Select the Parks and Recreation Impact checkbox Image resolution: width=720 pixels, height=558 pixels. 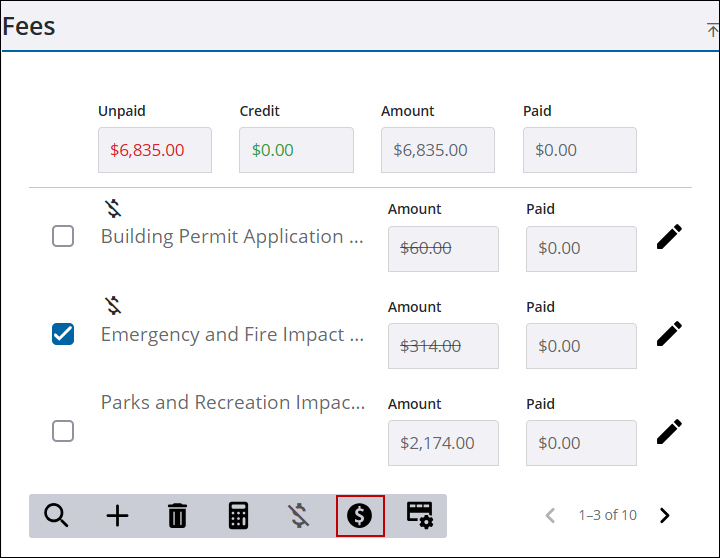(x=63, y=431)
